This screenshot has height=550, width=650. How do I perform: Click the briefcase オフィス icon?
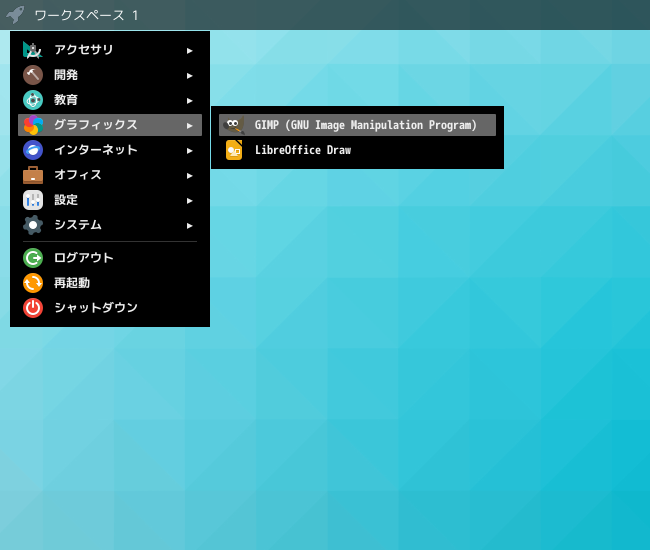33,175
